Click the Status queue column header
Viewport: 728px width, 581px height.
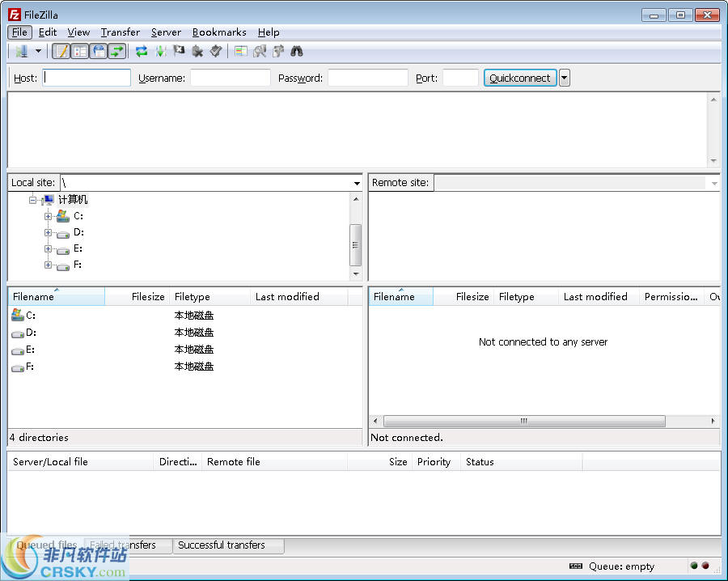click(521, 462)
